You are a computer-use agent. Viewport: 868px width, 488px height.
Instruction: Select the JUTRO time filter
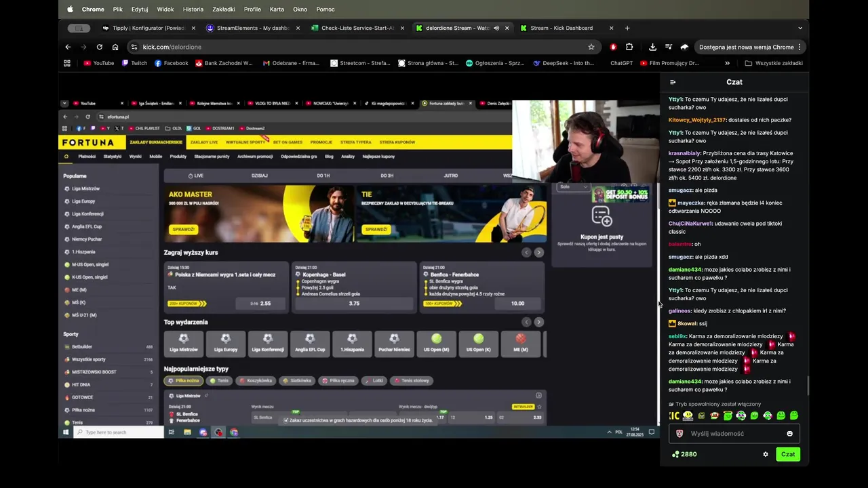click(x=450, y=176)
